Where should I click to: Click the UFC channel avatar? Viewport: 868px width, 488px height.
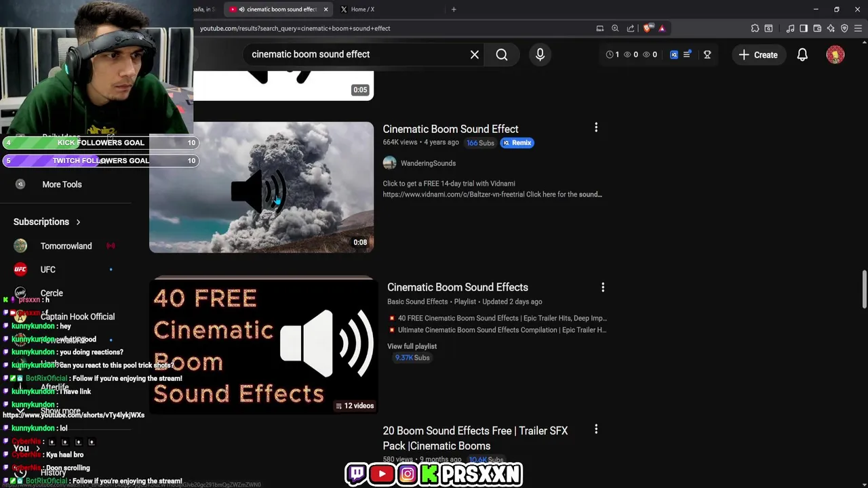click(20, 270)
